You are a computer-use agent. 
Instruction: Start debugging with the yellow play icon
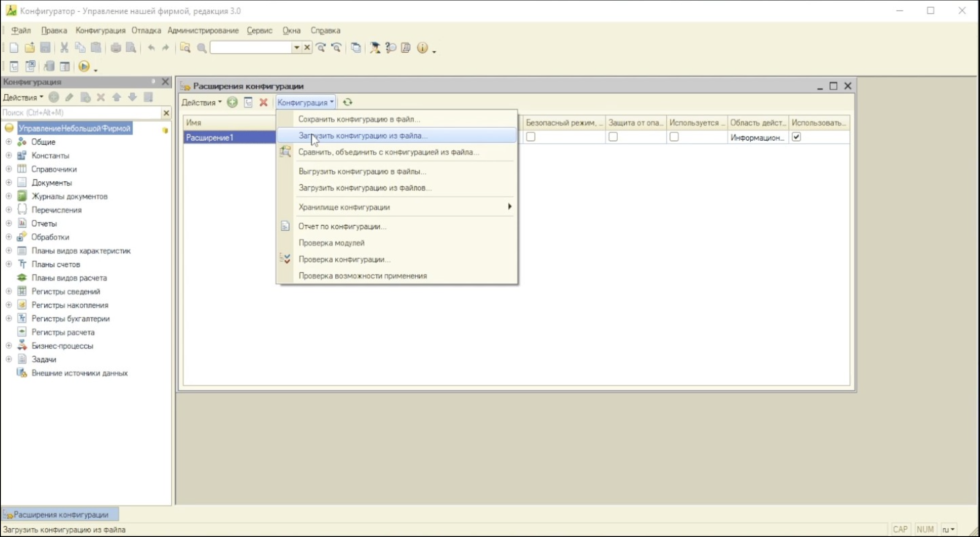(x=84, y=66)
